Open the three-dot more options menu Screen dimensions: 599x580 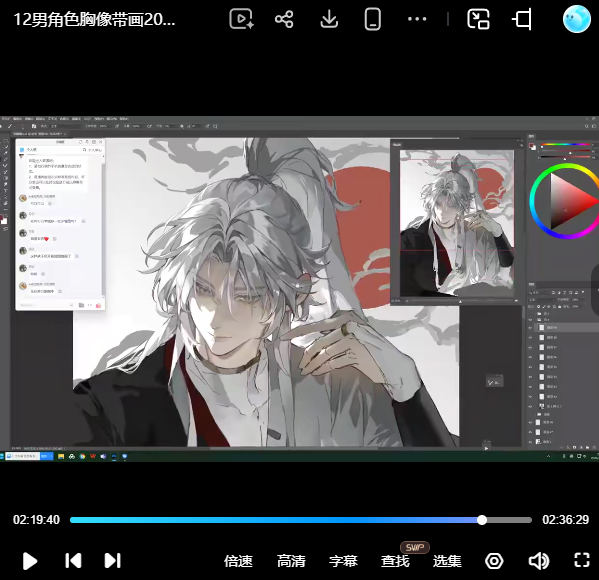(417, 19)
